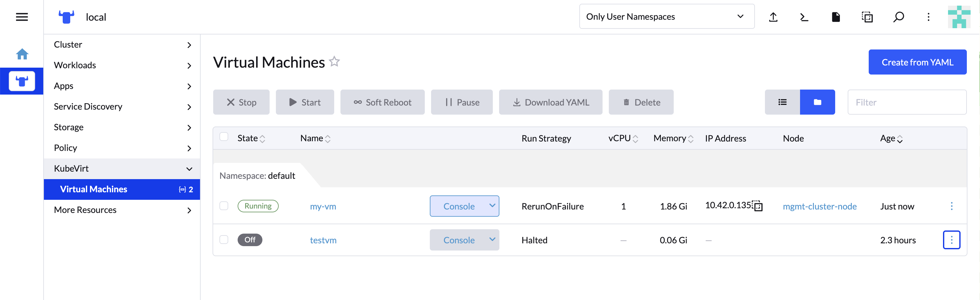This screenshot has height=300, width=980.
Task: Open the hamburger navigation menu
Action: [22, 17]
